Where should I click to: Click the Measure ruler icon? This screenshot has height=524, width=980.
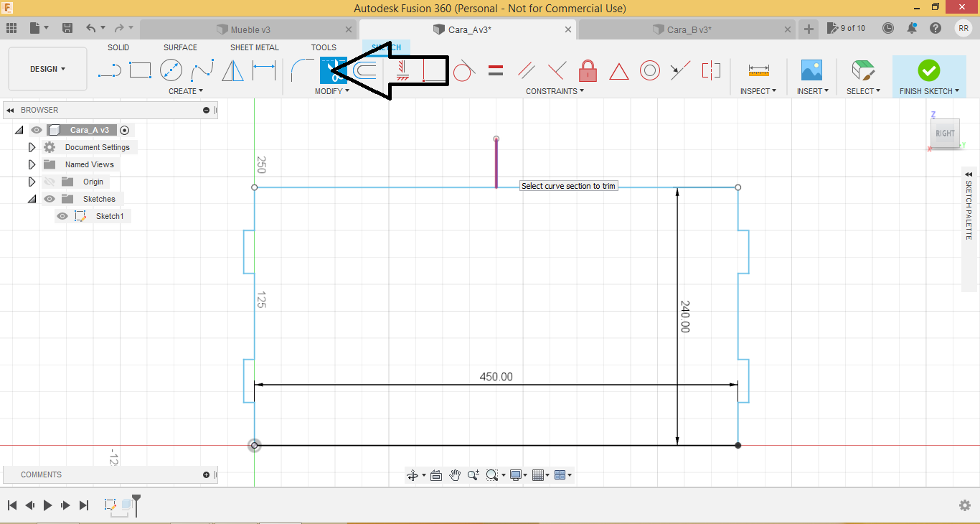(758, 70)
